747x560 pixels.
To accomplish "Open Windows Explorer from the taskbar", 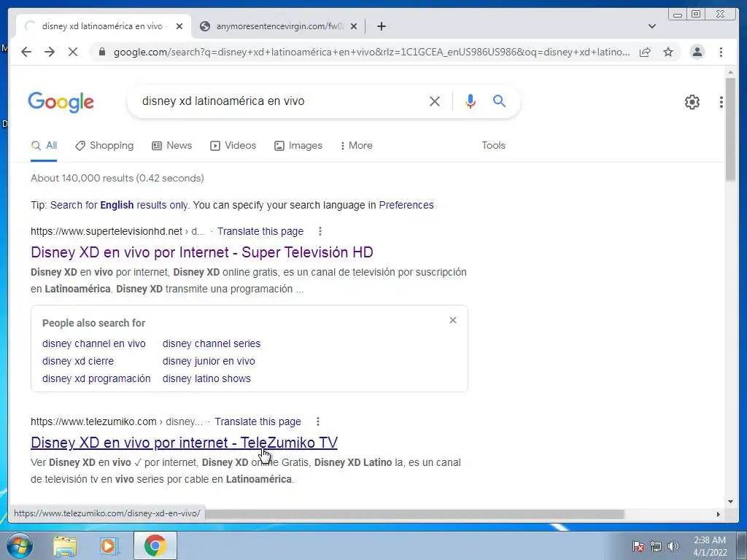I will point(65,546).
